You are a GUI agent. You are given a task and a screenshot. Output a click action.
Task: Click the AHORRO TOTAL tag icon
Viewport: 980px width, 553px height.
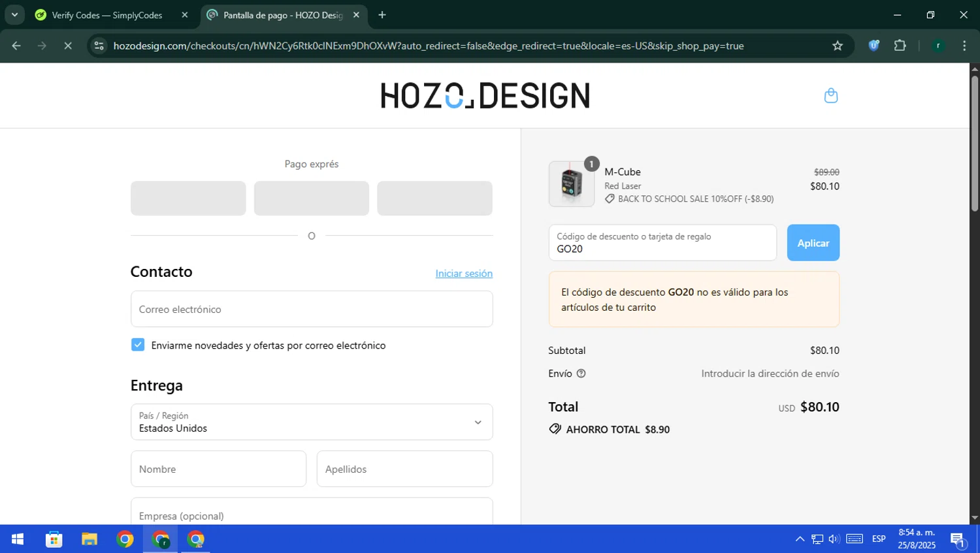coord(555,429)
